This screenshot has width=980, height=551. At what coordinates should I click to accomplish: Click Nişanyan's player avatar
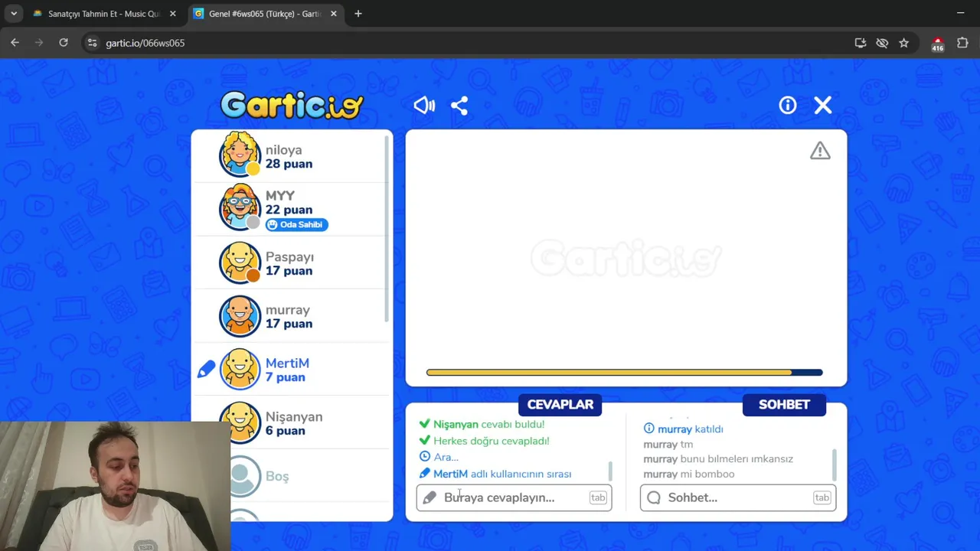click(x=240, y=422)
